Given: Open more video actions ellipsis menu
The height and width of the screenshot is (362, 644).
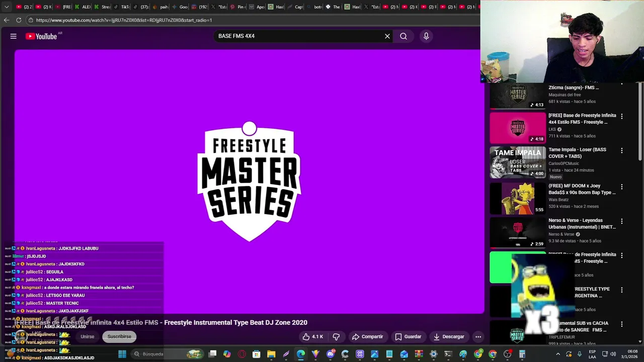Looking at the screenshot, I should [x=478, y=337].
